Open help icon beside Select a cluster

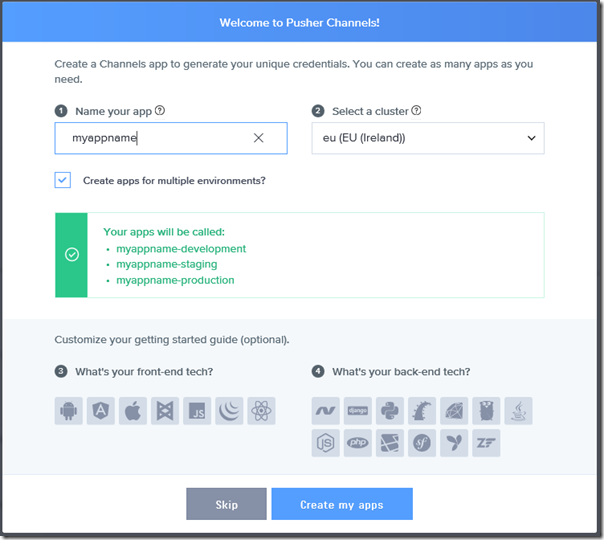coord(416,111)
